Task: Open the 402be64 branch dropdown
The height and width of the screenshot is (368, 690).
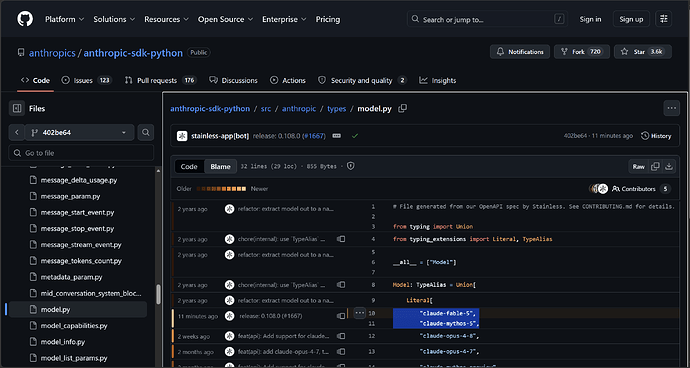Action: (79, 132)
